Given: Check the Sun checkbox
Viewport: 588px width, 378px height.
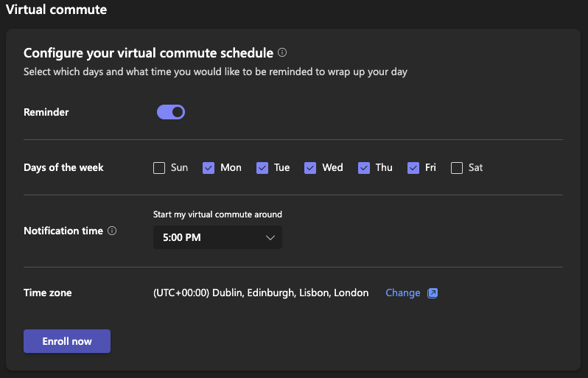Looking at the screenshot, I should tap(159, 168).
